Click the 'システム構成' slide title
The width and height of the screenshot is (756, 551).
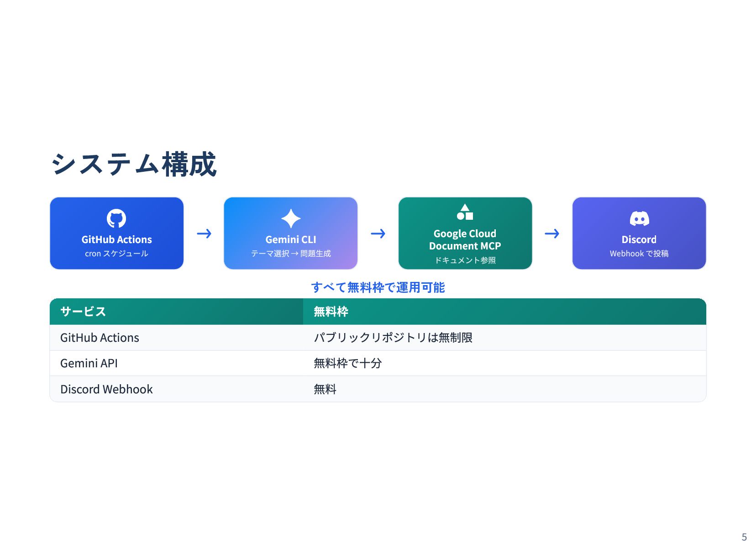point(134,164)
